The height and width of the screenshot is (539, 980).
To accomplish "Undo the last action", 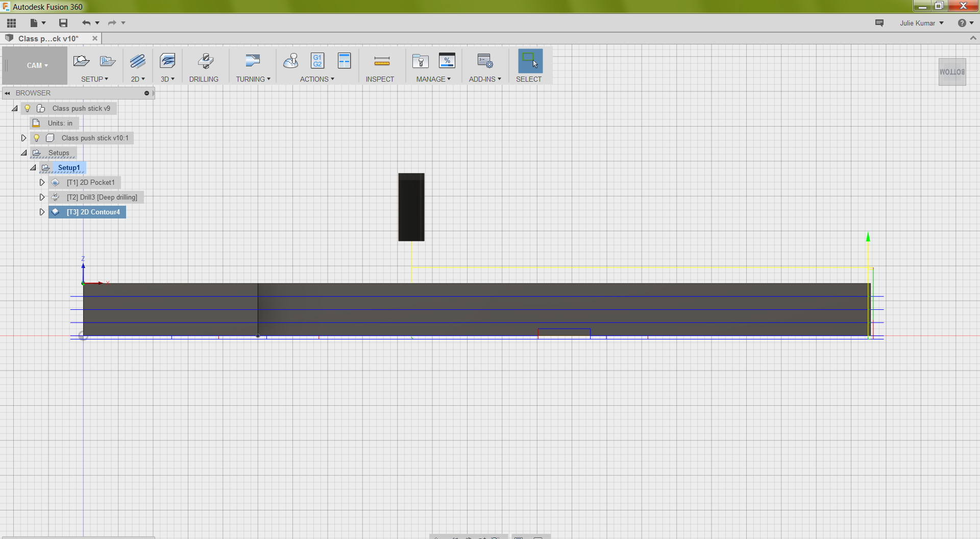I will (86, 23).
